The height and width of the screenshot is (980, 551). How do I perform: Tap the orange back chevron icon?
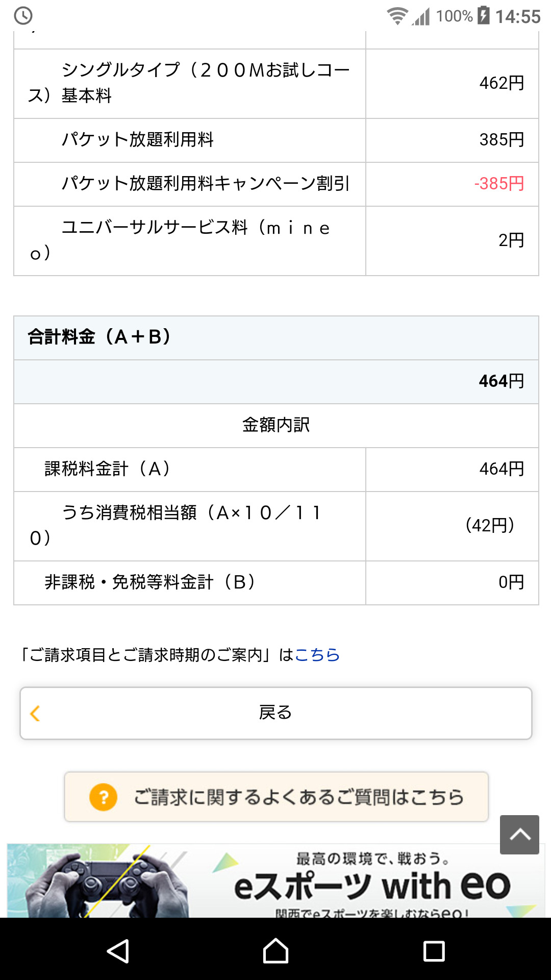point(35,713)
